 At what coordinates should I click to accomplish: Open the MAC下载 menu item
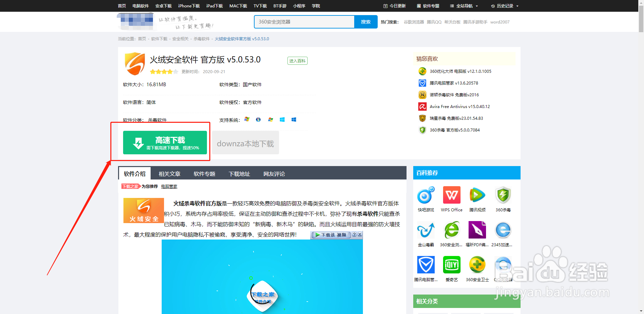tap(238, 6)
